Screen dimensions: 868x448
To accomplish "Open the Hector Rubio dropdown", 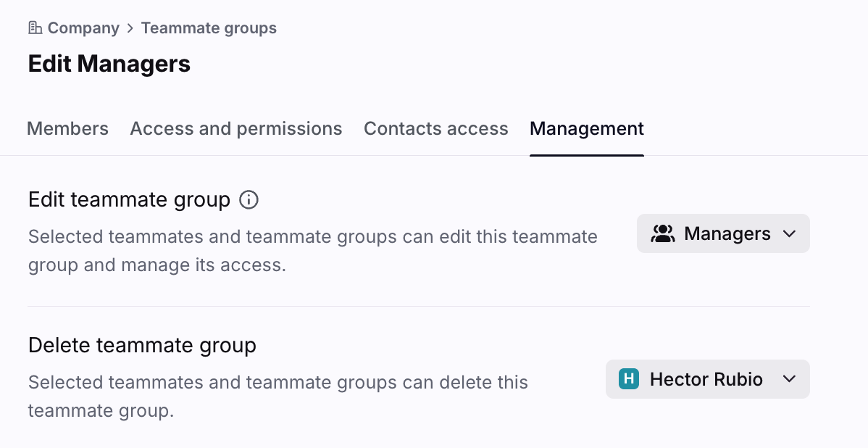I will pos(707,379).
